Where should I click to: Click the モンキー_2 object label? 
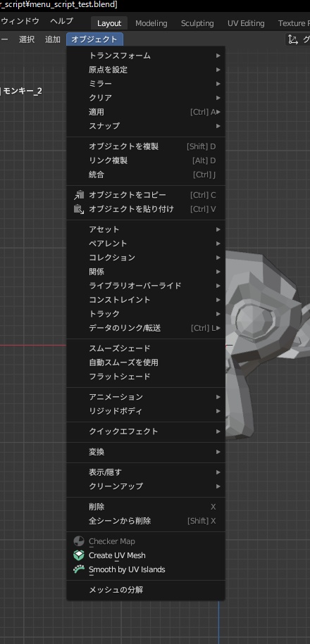[23, 91]
